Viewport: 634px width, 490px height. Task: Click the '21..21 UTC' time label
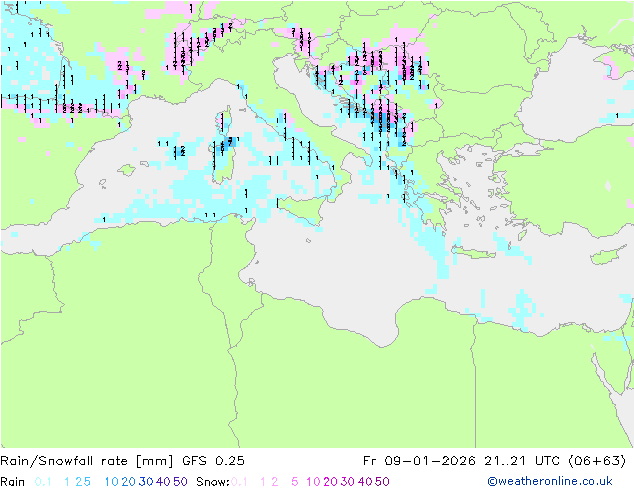point(522,461)
